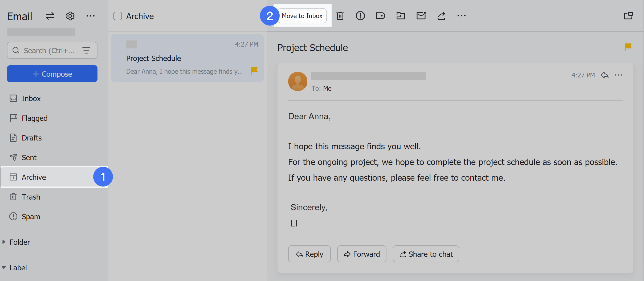Open the more-options menu in the message header

coord(618,75)
